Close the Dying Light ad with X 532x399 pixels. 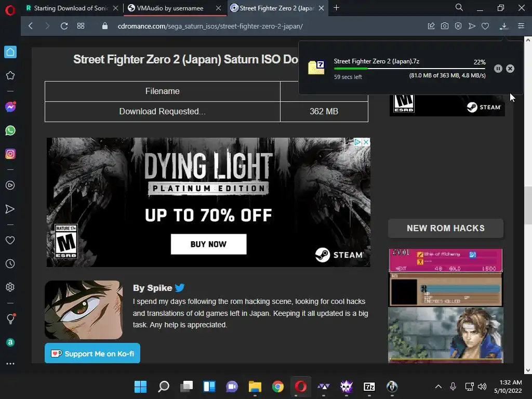(x=366, y=142)
